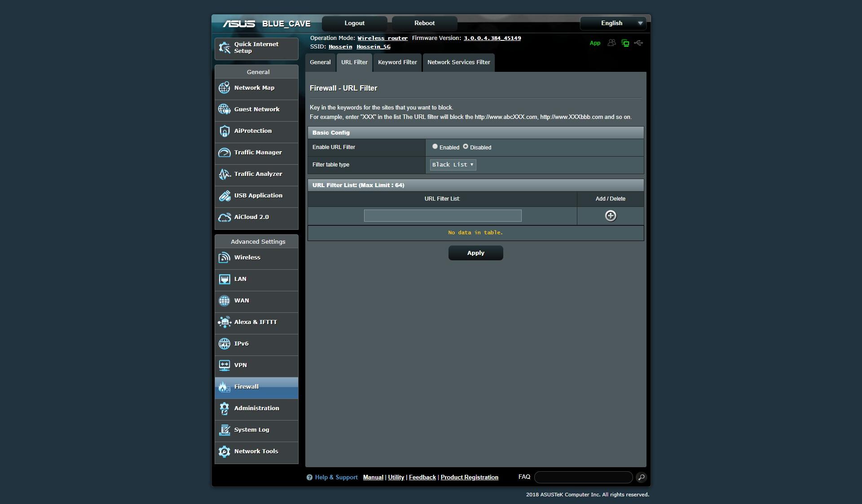This screenshot has width=862, height=504.
Task: Click the URL Filter List input field
Action: 442,216
